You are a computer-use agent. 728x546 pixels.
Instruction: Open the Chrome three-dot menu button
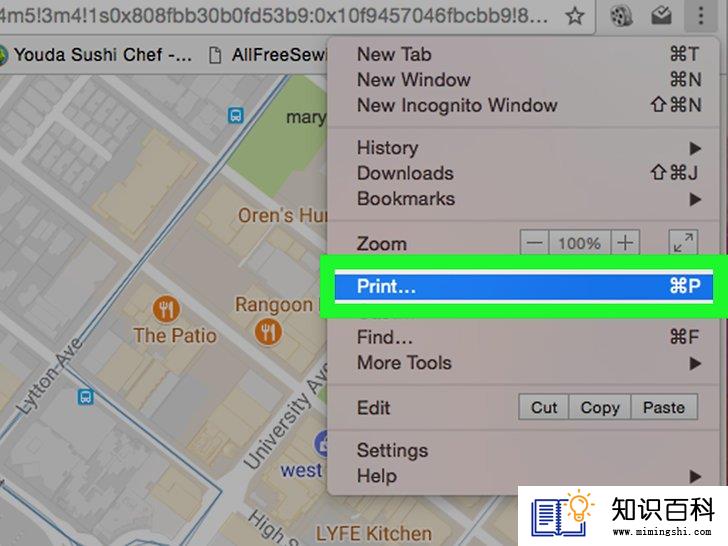coord(701,16)
